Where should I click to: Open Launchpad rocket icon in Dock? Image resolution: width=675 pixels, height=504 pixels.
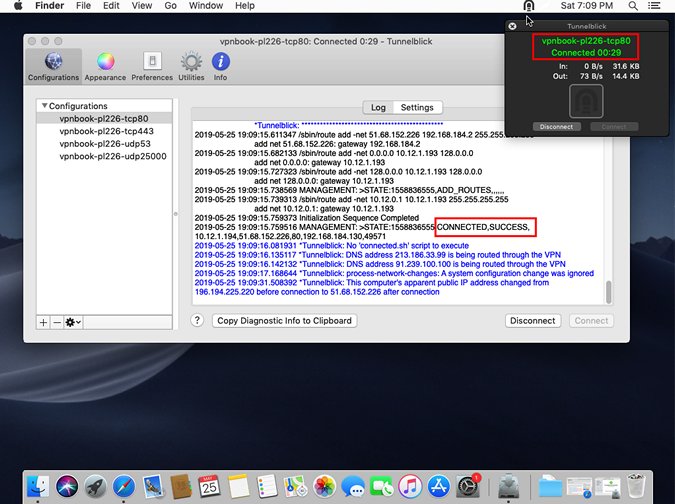[x=95, y=487]
